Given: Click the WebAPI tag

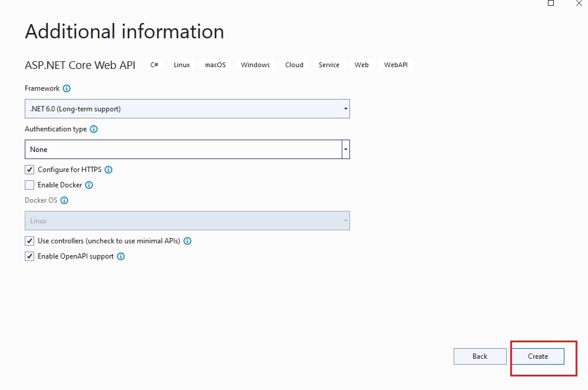Looking at the screenshot, I should 395,65.
